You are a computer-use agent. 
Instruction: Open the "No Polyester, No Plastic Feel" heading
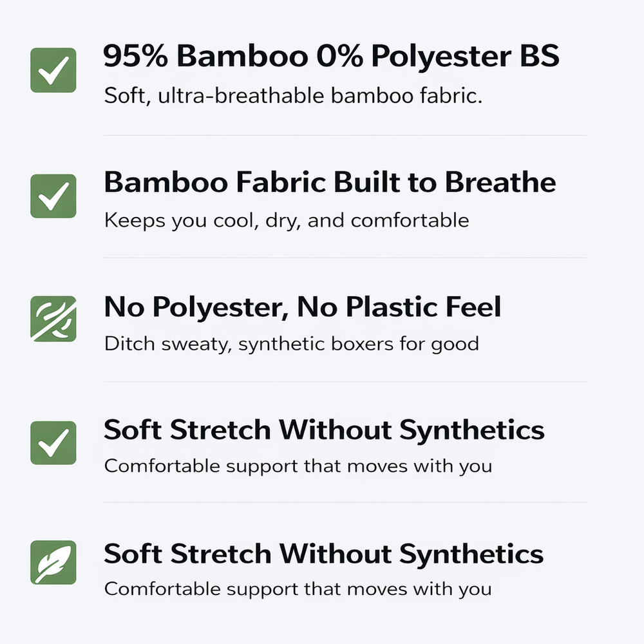click(x=302, y=307)
